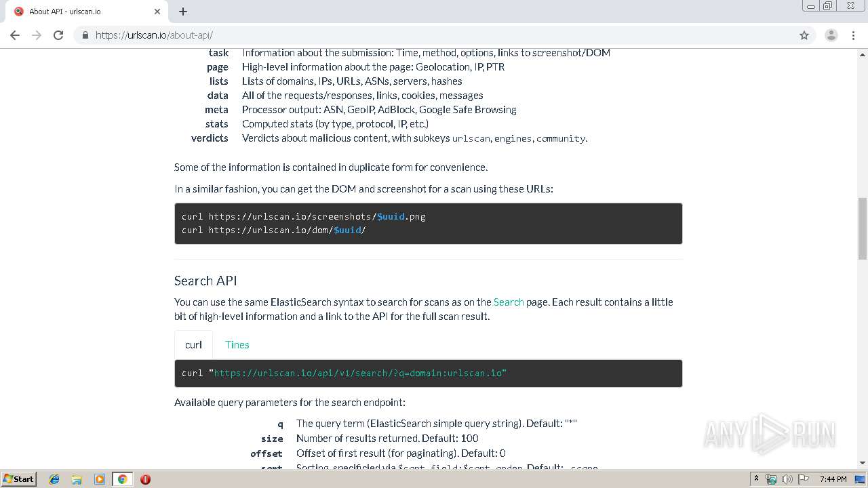Click the dom curl command line

click(274, 230)
